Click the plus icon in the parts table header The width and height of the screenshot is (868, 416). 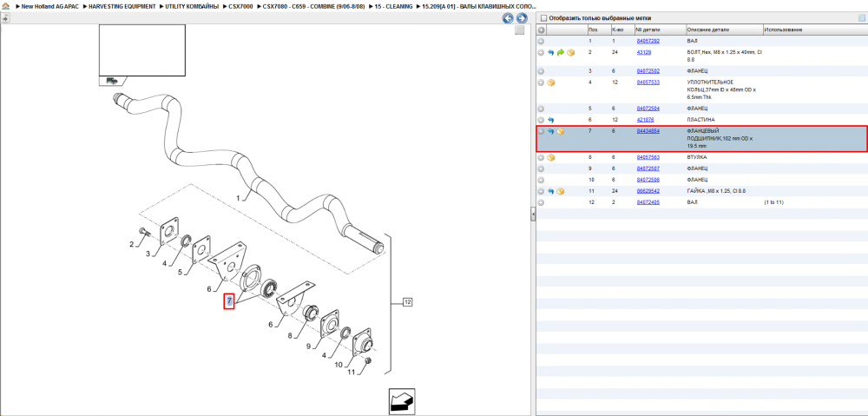coord(542,30)
